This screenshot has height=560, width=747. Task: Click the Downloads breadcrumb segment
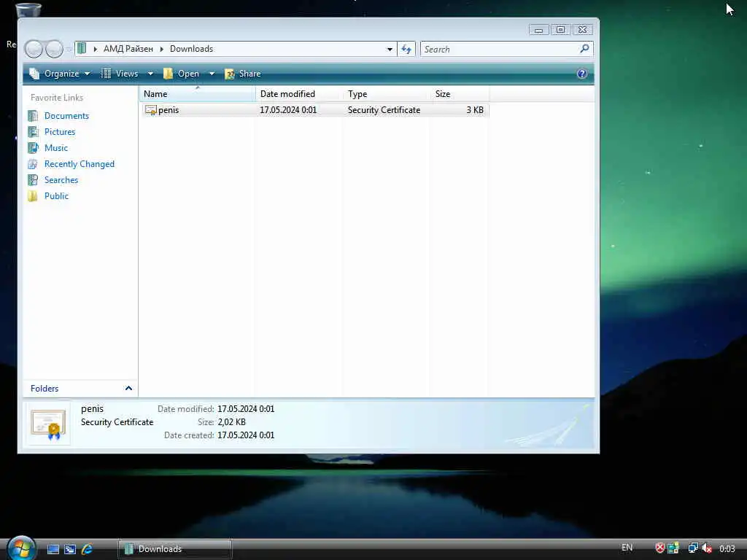click(x=192, y=49)
